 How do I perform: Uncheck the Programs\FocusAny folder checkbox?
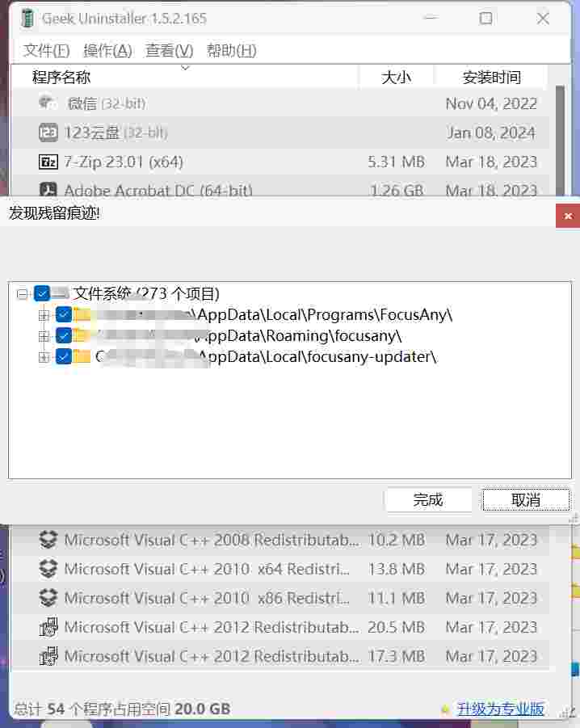[64, 314]
